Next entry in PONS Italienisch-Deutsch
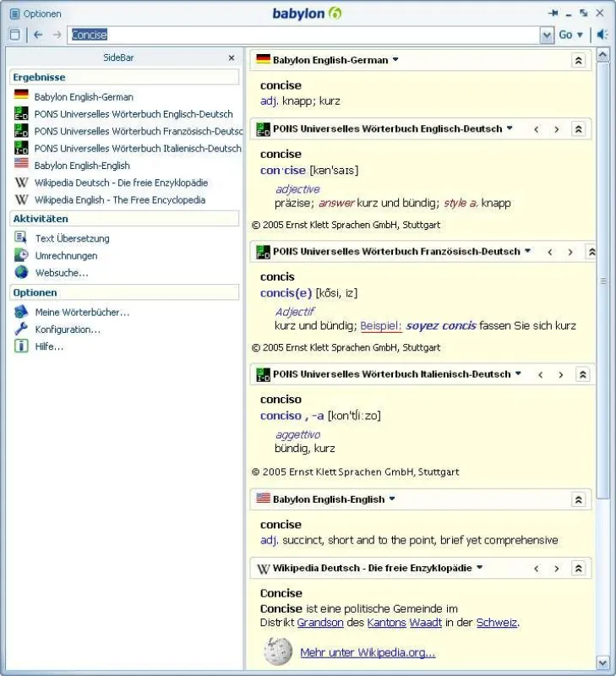The width and height of the screenshot is (616, 676). point(561,375)
